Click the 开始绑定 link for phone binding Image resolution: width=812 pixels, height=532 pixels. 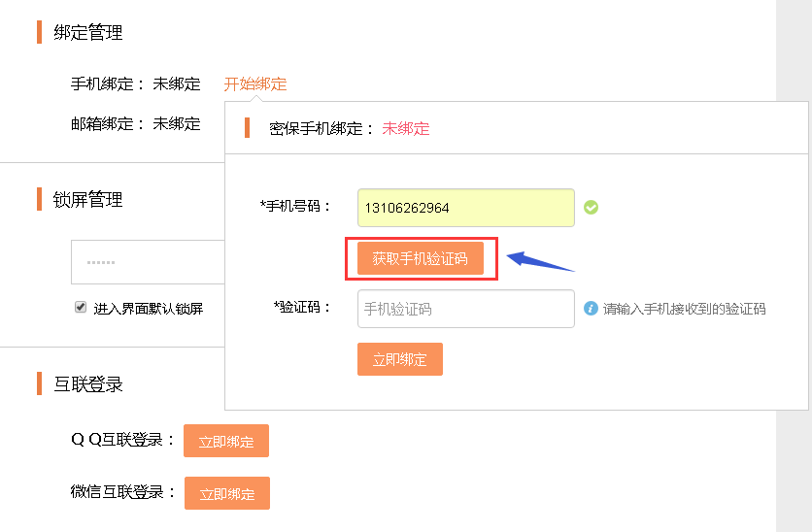[x=255, y=83]
